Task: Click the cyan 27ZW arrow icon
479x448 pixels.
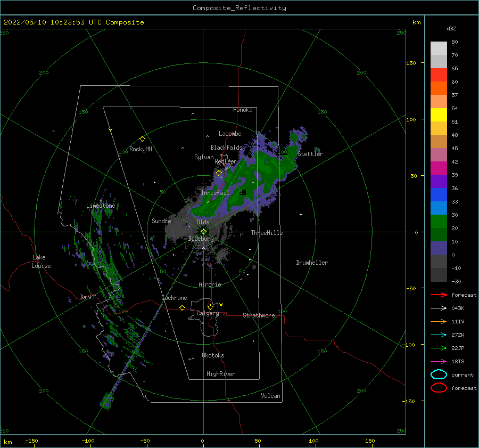Action: [439, 335]
